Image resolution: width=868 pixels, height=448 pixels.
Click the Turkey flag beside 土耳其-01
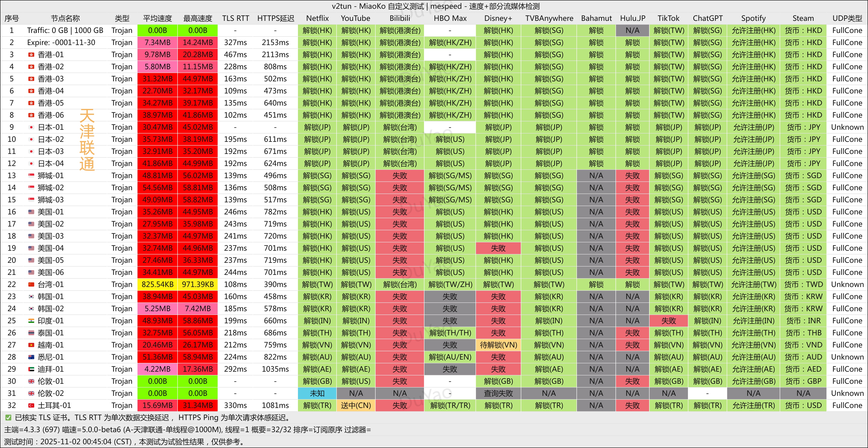point(31,405)
